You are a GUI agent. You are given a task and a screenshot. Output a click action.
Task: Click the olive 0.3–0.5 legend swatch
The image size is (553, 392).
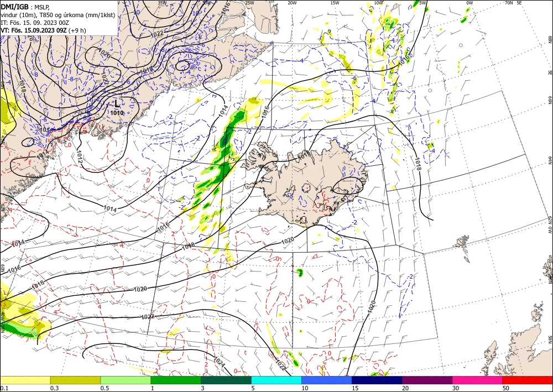[x=75, y=380]
